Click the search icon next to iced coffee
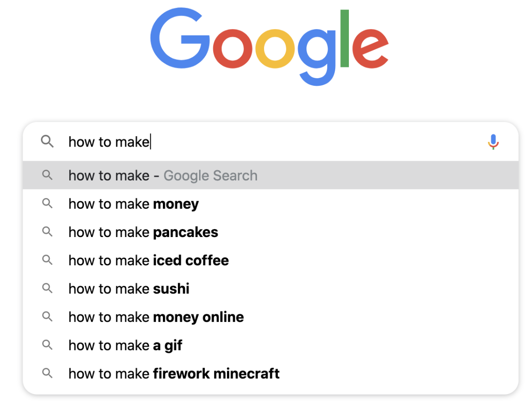The image size is (532, 410). tap(47, 260)
